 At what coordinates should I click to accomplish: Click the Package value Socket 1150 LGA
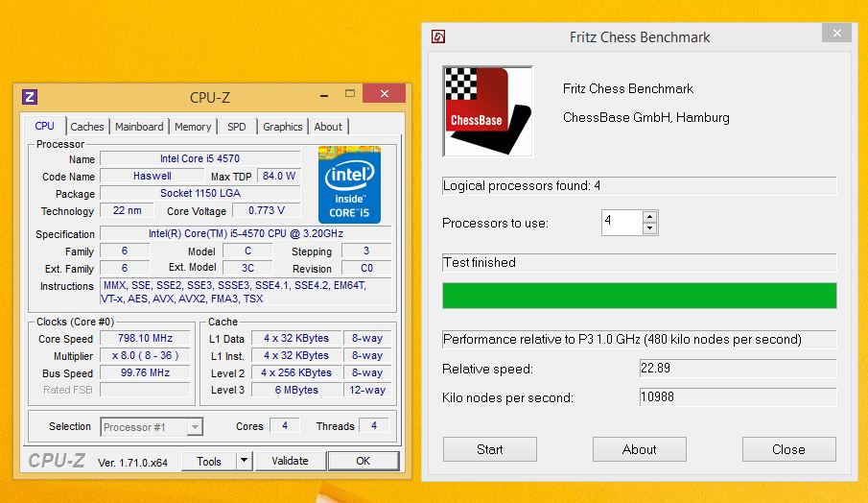tap(199, 193)
